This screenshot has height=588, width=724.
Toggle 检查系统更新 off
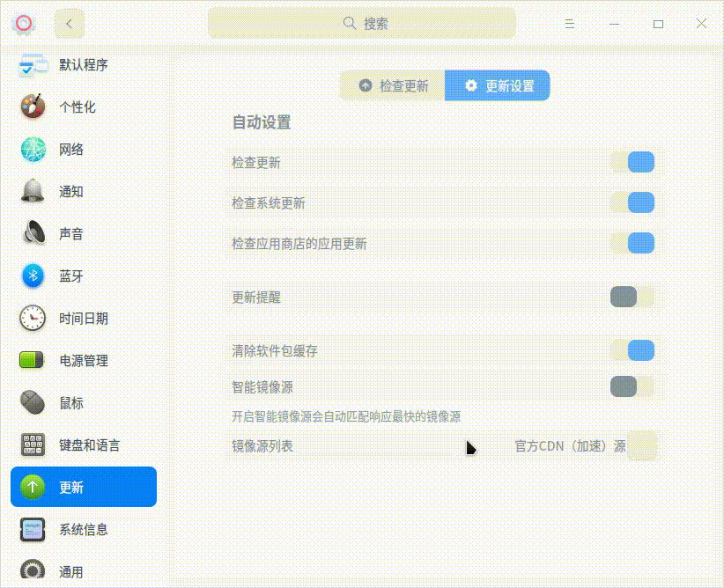(632, 202)
